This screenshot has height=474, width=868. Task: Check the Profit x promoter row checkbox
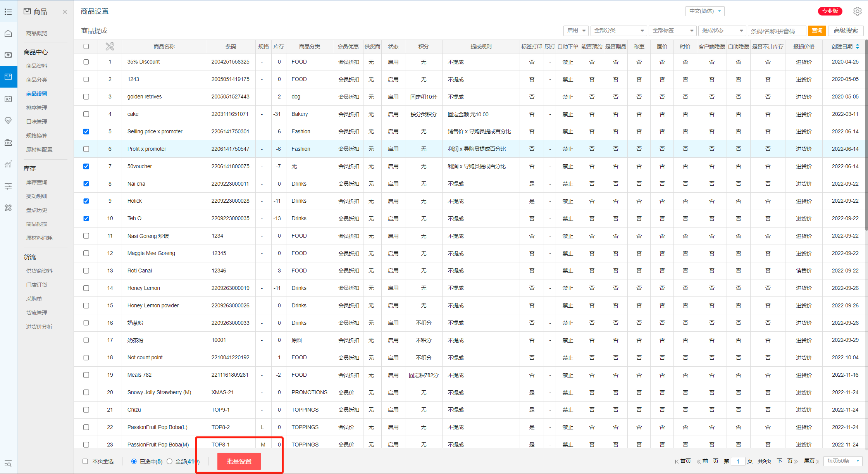tap(86, 149)
